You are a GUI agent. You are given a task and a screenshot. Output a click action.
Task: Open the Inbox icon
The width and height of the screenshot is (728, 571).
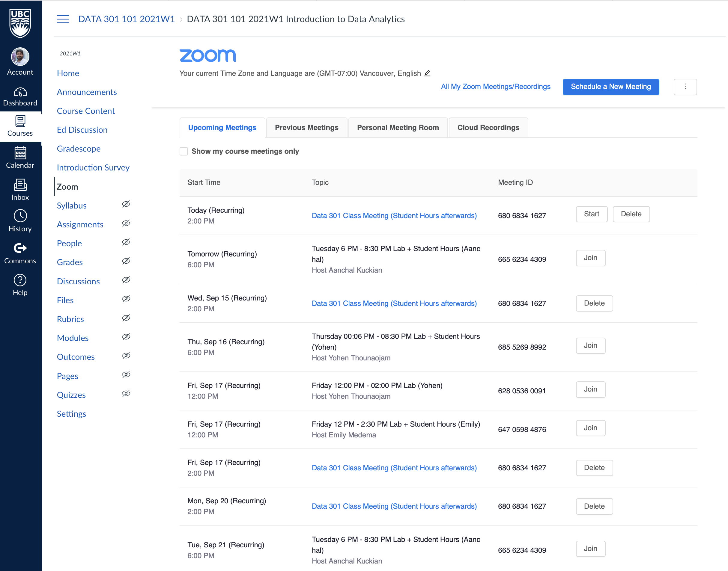20,185
